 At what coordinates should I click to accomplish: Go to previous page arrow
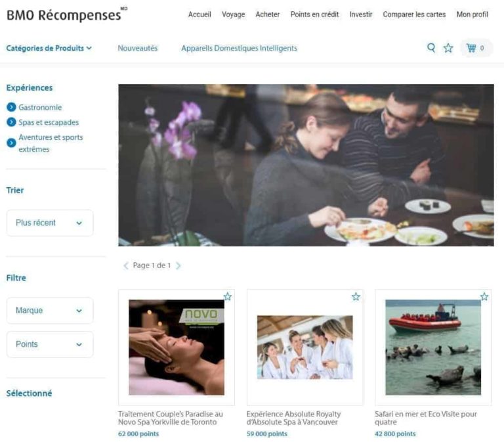(126, 265)
